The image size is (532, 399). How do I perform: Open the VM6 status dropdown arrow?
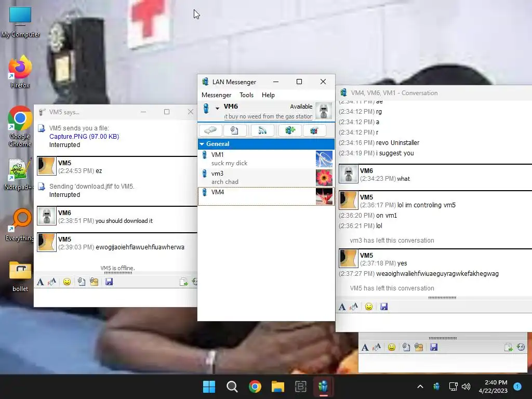217,108
